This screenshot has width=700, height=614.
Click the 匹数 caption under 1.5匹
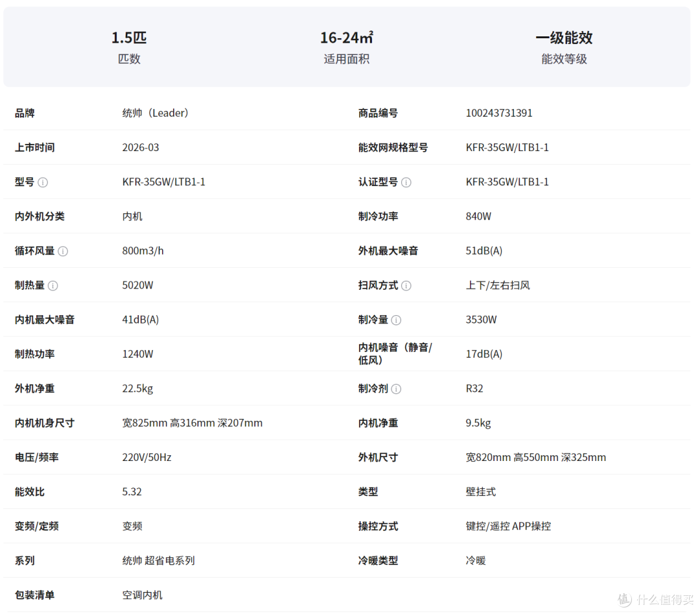129,58
